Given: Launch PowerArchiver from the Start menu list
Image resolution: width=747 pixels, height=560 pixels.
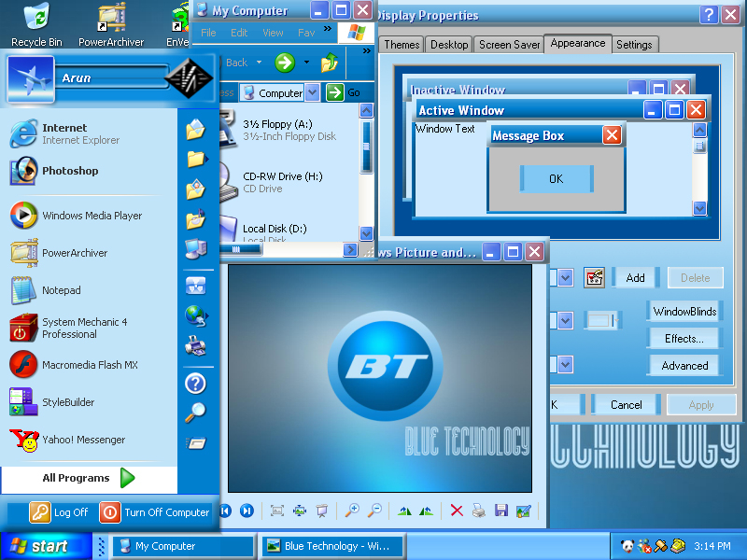Looking at the screenshot, I should (x=88, y=253).
